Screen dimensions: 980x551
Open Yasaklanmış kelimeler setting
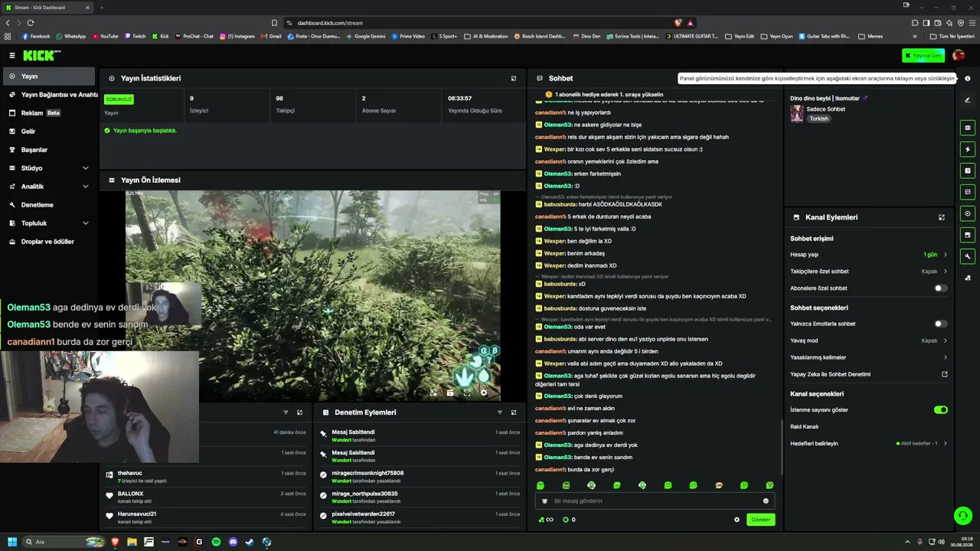pyautogui.click(x=869, y=357)
